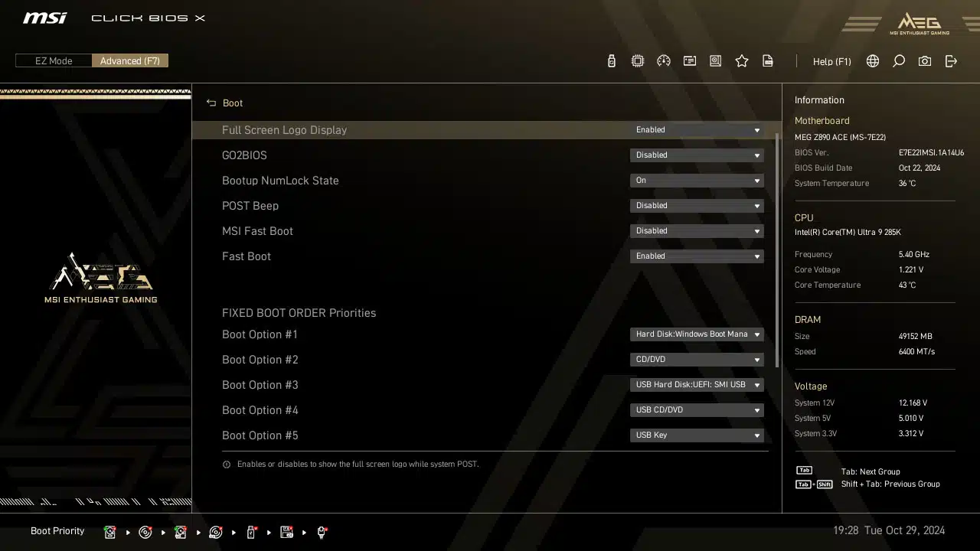
Task: Open the profile document icon in toolbar
Action: point(767,61)
